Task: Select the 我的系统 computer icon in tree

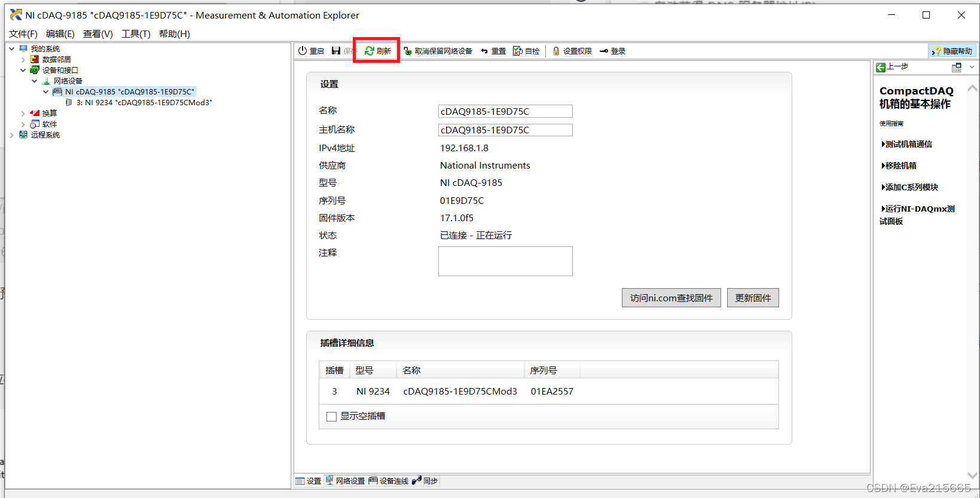Action: pyautogui.click(x=23, y=48)
